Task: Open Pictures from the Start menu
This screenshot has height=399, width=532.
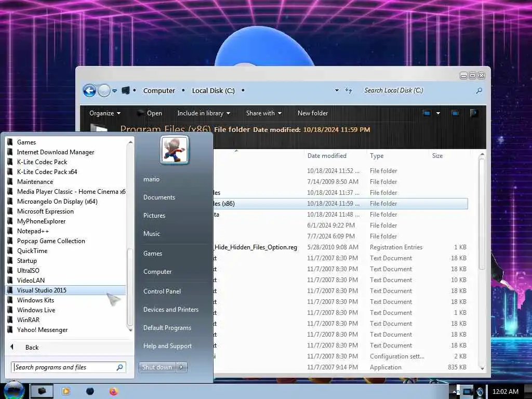Action: coord(154,216)
